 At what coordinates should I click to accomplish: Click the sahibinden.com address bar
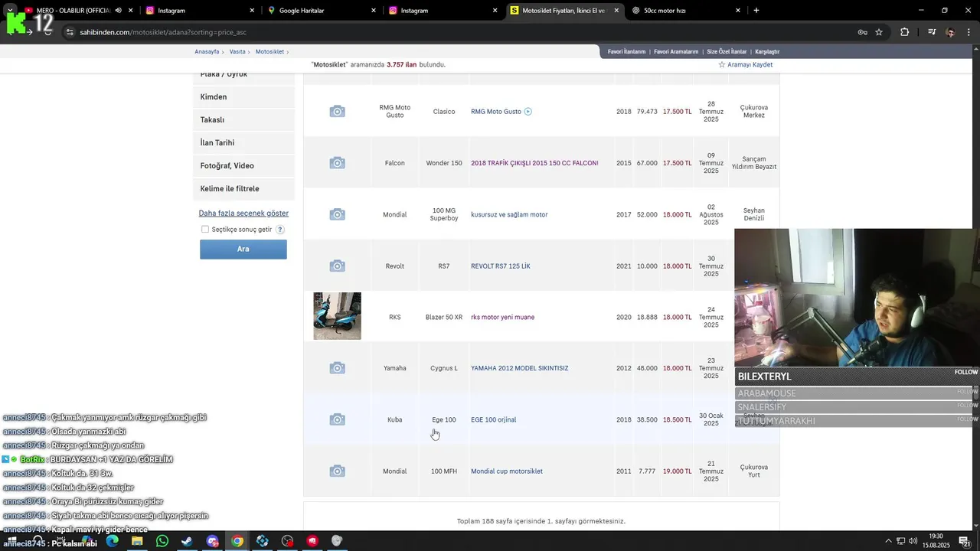pos(459,32)
